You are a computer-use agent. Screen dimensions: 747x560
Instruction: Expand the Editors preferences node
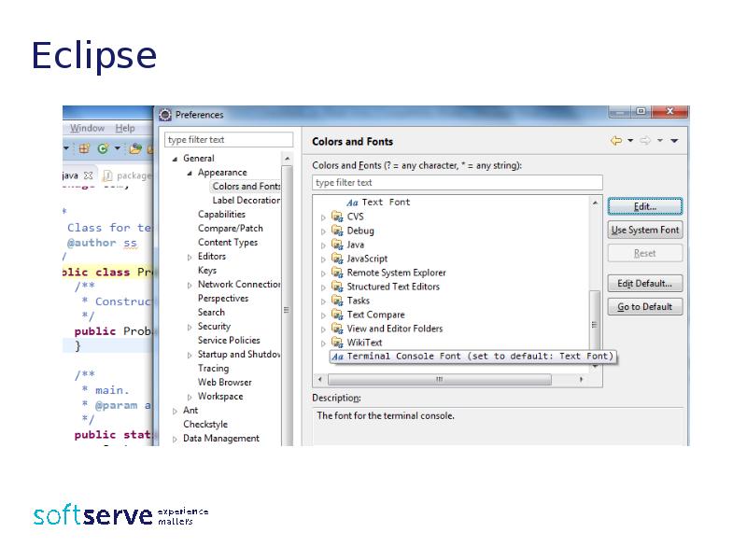click(x=190, y=258)
